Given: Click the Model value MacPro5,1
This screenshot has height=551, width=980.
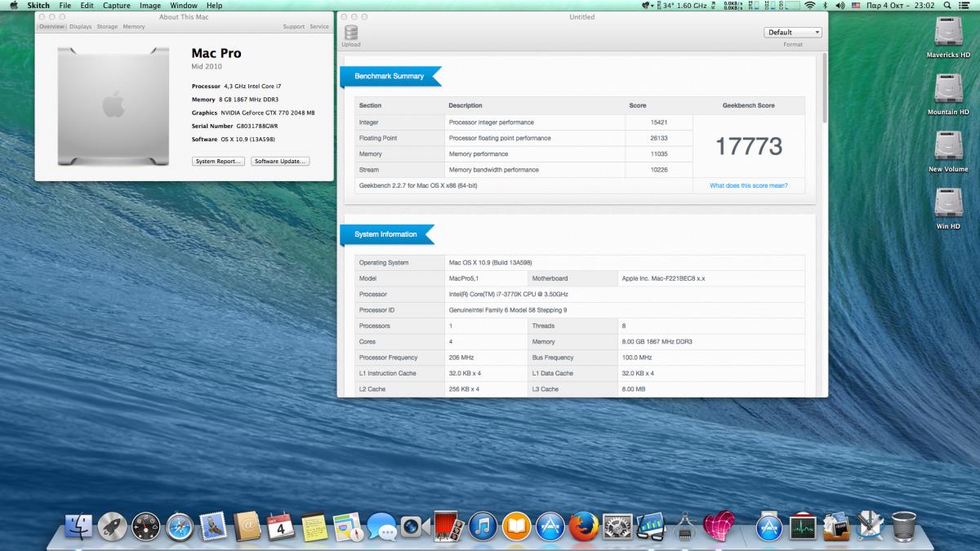Looking at the screenshot, I should click(464, 278).
